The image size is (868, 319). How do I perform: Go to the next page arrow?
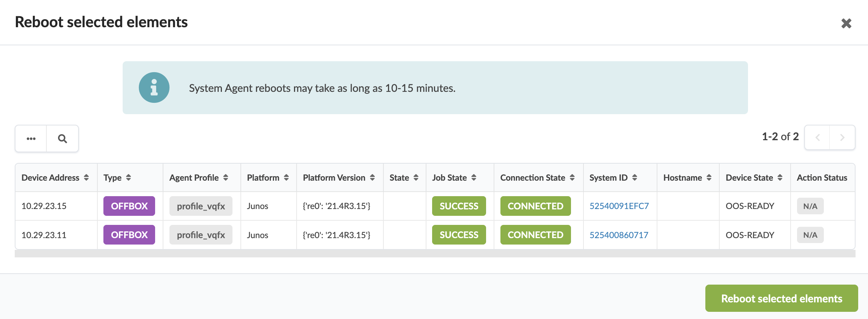pyautogui.click(x=842, y=138)
